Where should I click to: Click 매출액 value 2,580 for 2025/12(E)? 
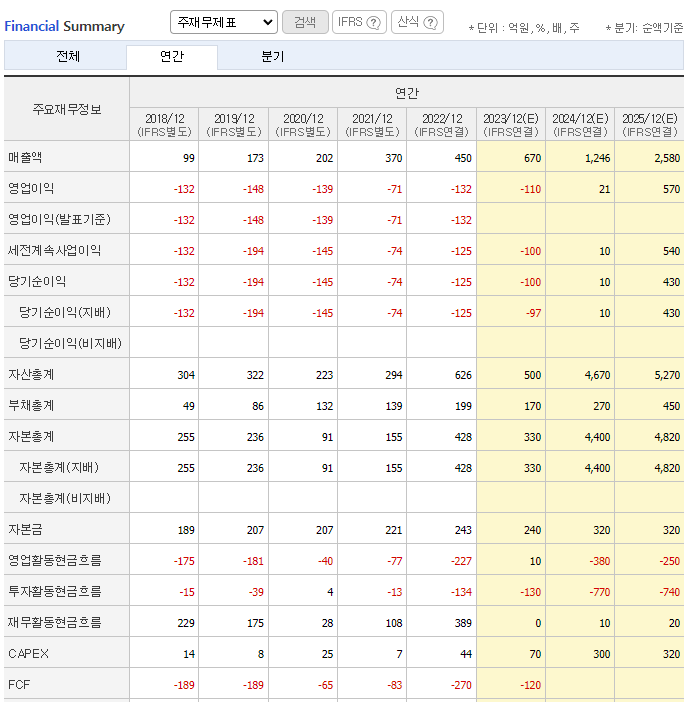coord(667,158)
